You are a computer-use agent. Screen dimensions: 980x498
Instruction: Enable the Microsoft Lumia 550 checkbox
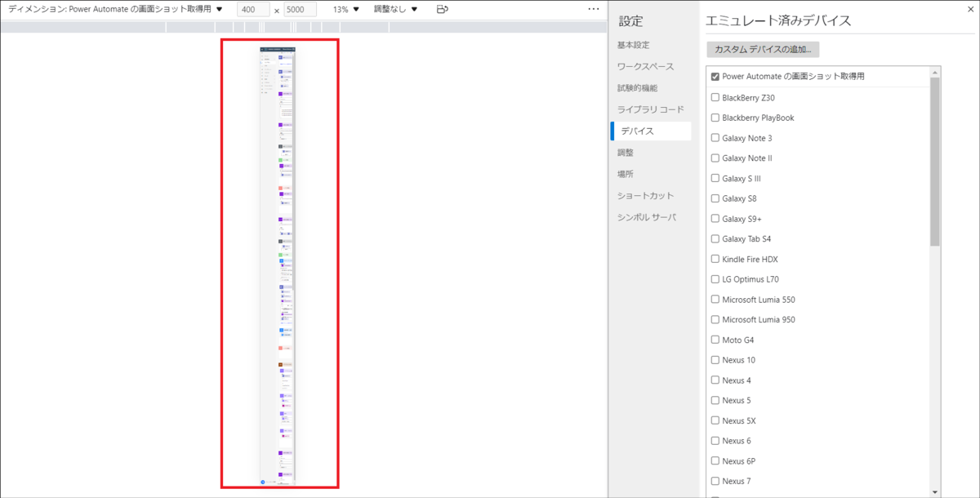pos(715,300)
